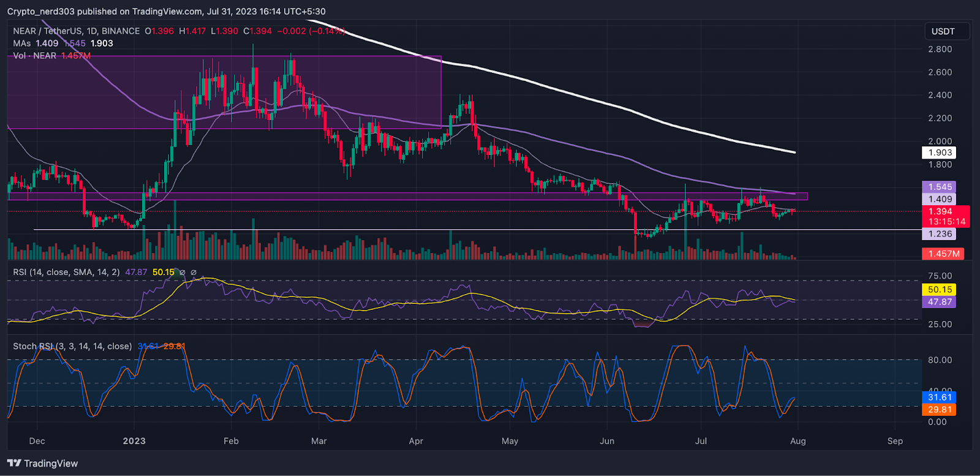Viewport: 980px width, 476px height.
Task: Click the Vol · NEAR indicator legend
Action: click(x=35, y=55)
